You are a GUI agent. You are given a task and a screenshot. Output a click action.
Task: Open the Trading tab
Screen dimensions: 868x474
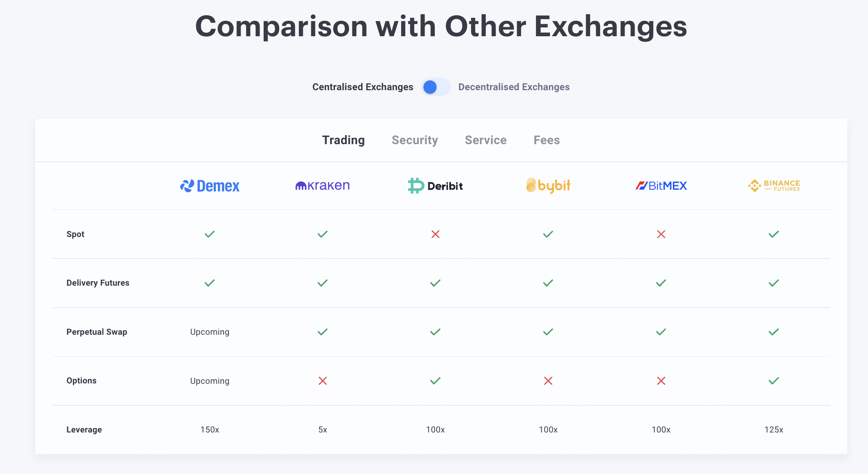click(x=343, y=140)
